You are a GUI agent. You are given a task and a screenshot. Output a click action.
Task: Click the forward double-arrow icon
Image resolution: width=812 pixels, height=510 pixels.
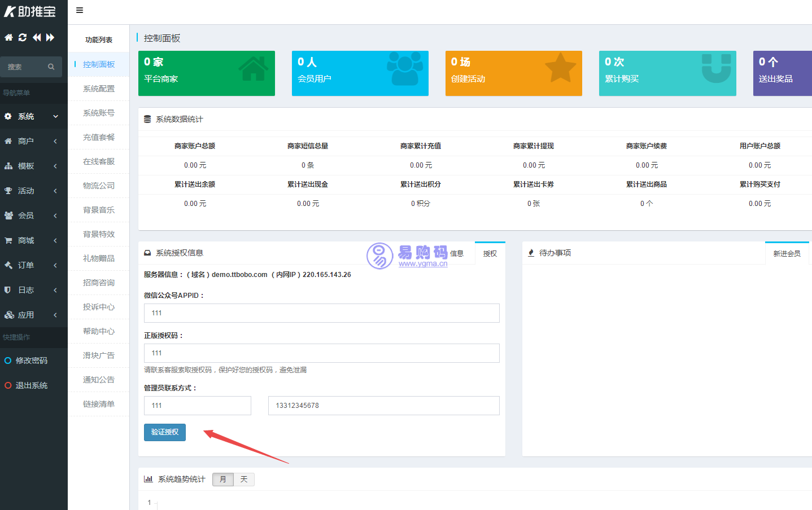[50, 37]
